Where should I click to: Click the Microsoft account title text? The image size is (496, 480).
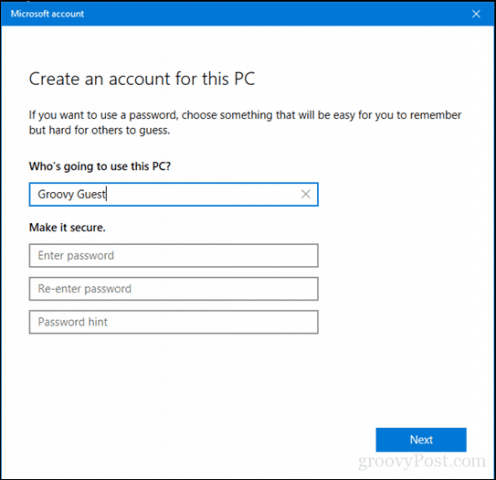47,14
